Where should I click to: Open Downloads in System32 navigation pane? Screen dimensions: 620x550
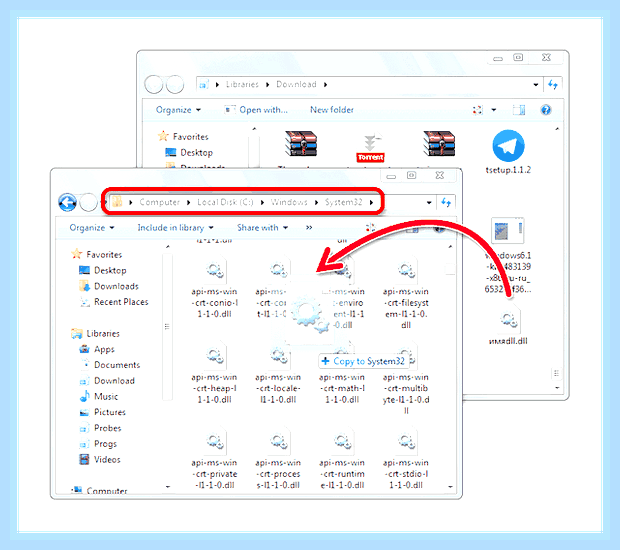coord(109,286)
